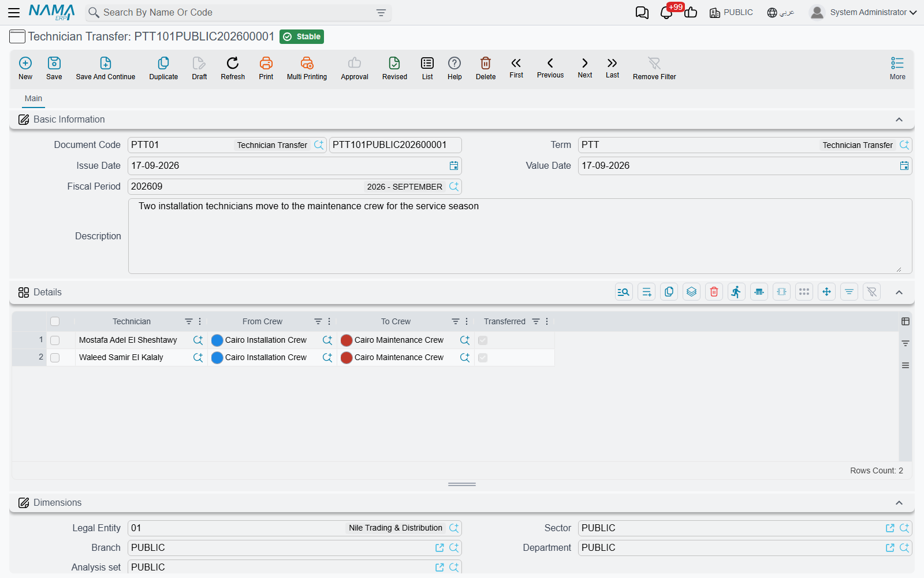Viewport: 924px width, 578px height.
Task: Open the Issue Date calendar picker
Action: click(x=454, y=166)
